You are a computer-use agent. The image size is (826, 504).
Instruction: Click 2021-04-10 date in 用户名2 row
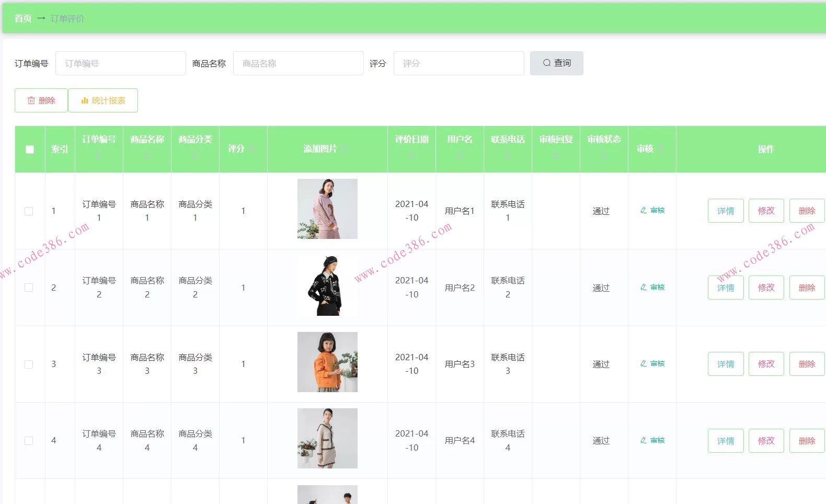tap(411, 288)
